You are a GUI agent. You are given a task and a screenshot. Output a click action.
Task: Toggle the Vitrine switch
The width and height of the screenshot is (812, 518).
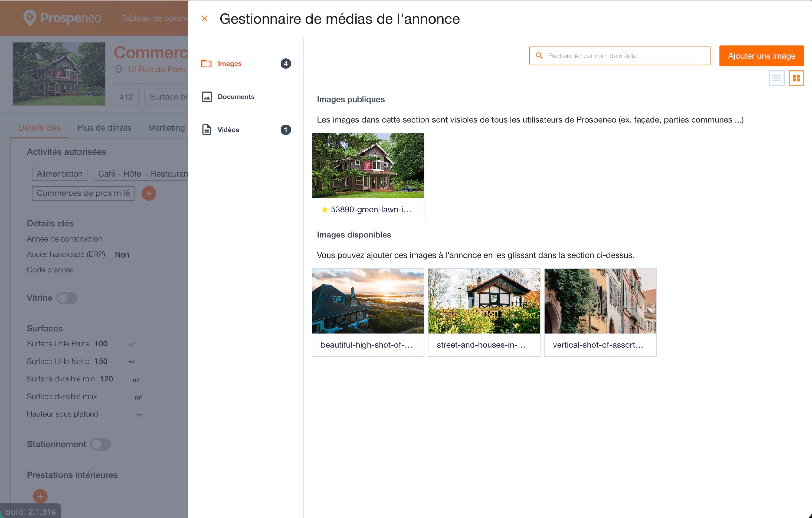pos(67,298)
